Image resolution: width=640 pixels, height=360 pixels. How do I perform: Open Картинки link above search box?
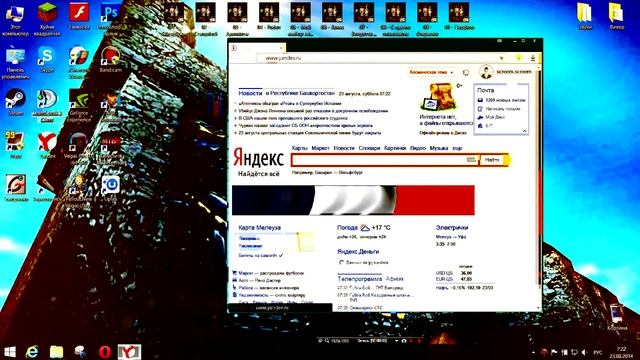click(x=395, y=148)
